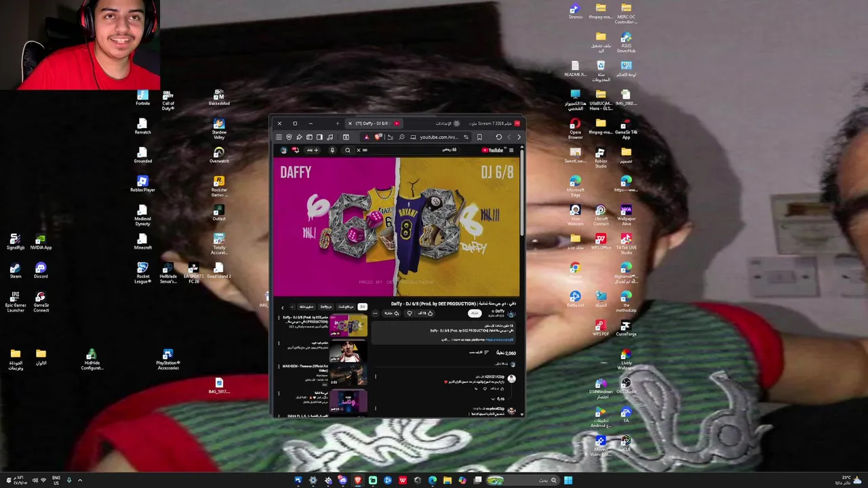Open the link in the video description

499,340
